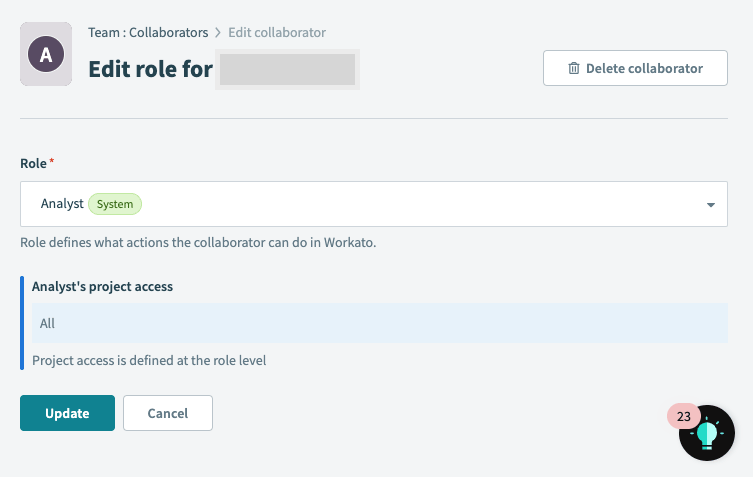Click the green System badge
The image size is (753, 477).
(x=115, y=204)
